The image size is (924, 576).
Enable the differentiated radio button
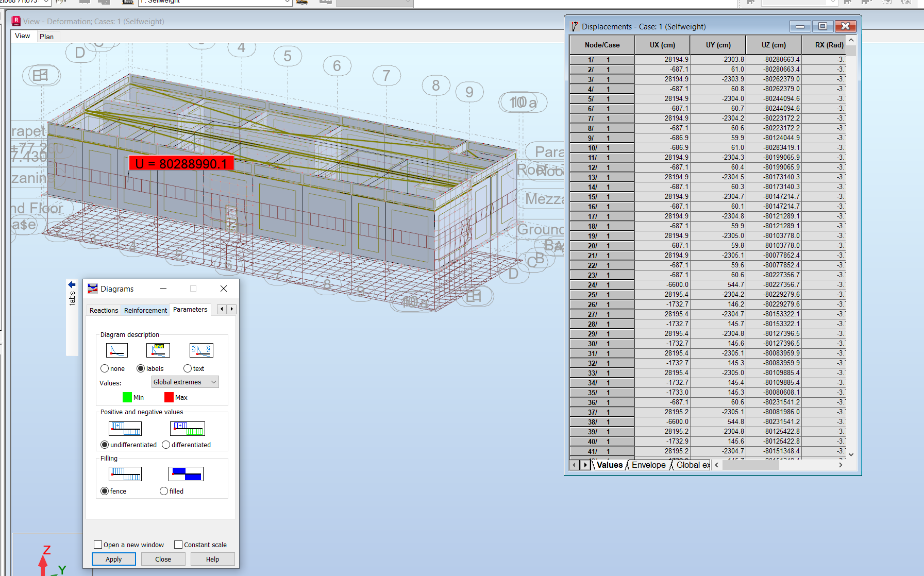coord(166,444)
